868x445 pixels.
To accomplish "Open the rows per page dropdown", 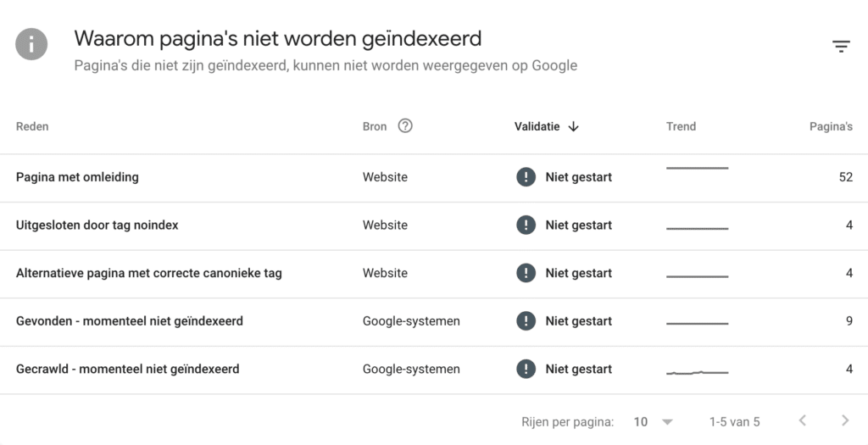I will click(653, 421).
